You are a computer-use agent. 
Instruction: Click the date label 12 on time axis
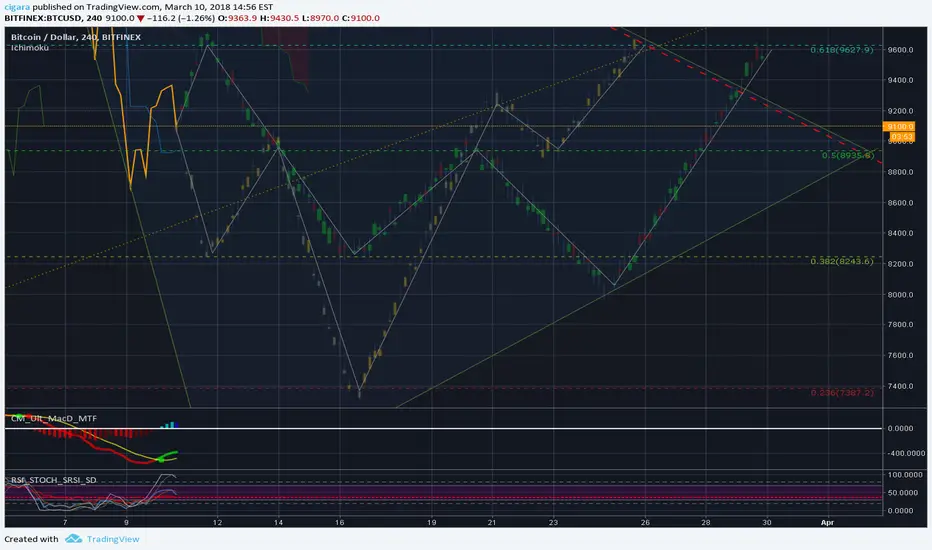click(218, 523)
